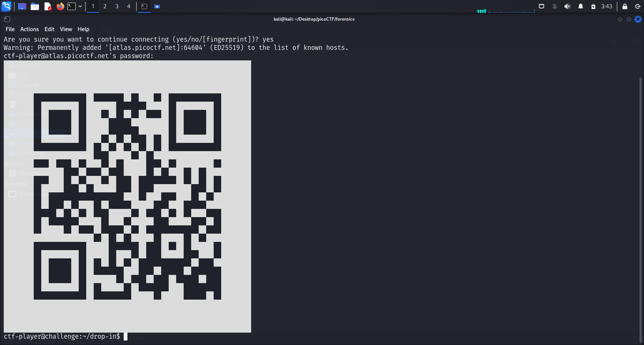Toggle the Bluetooth tray icon

click(554, 6)
